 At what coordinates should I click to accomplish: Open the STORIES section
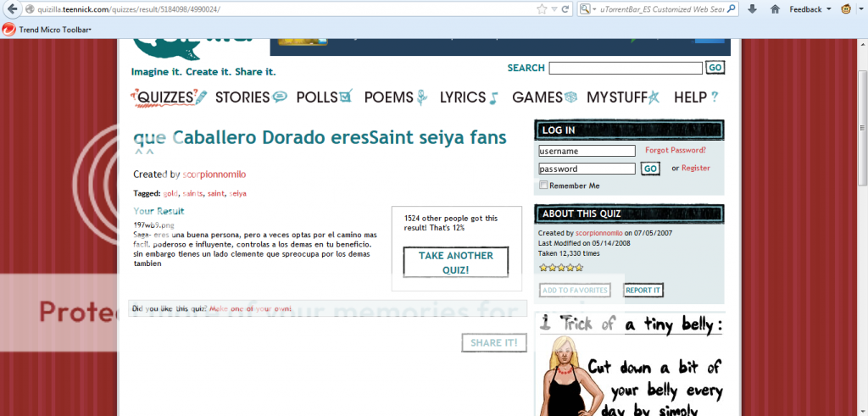pyautogui.click(x=251, y=97)
